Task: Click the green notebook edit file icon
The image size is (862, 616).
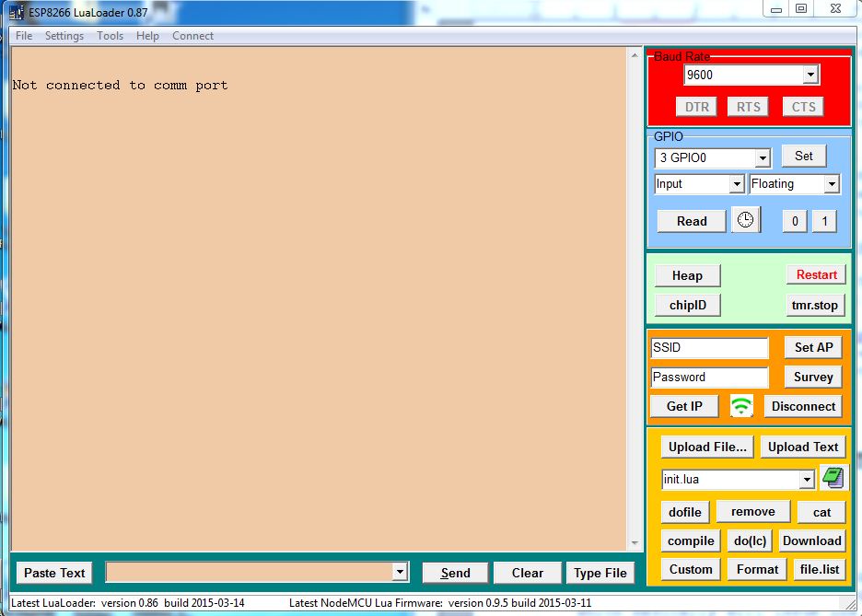Action: pos(833,478)
